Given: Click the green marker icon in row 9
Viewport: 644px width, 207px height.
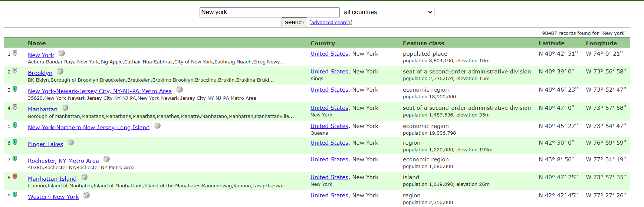Looking at the screenshot, I should pyautogui.click(x=15, y=195).
